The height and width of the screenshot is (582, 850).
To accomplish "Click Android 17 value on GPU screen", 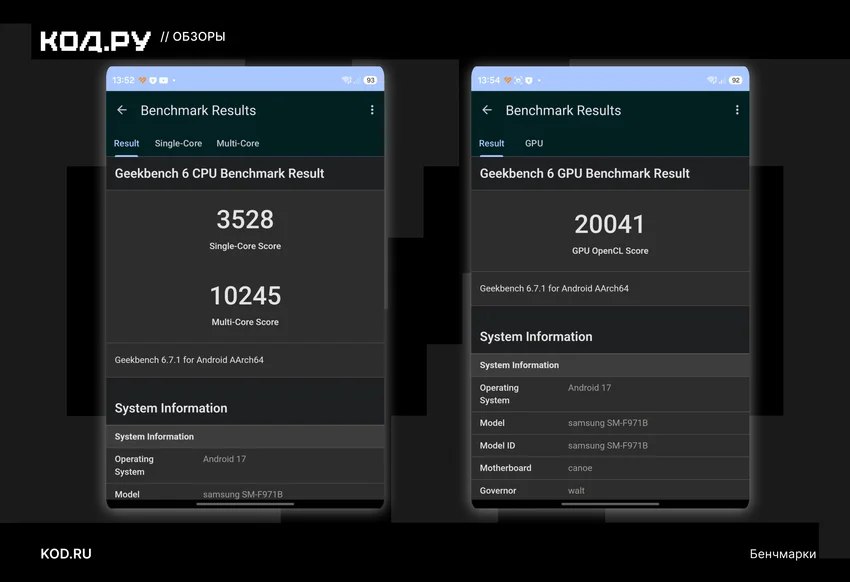I will pyautogui.click(x=589, y=387).
